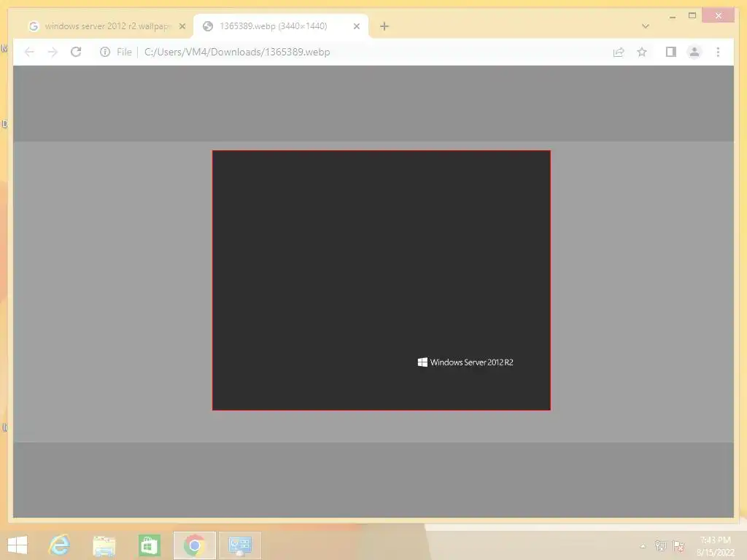Screen dimensions: 747x560
Task: Close the Chrome window
Action: click(719, 16)
